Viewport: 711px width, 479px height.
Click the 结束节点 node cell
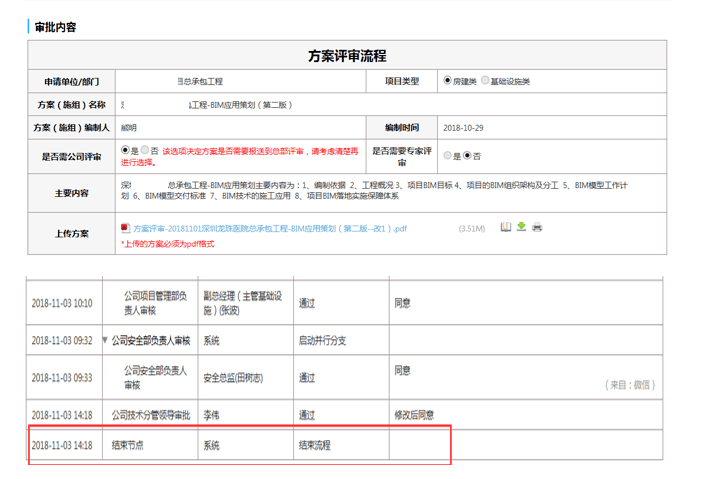click(x=150, y=445)
